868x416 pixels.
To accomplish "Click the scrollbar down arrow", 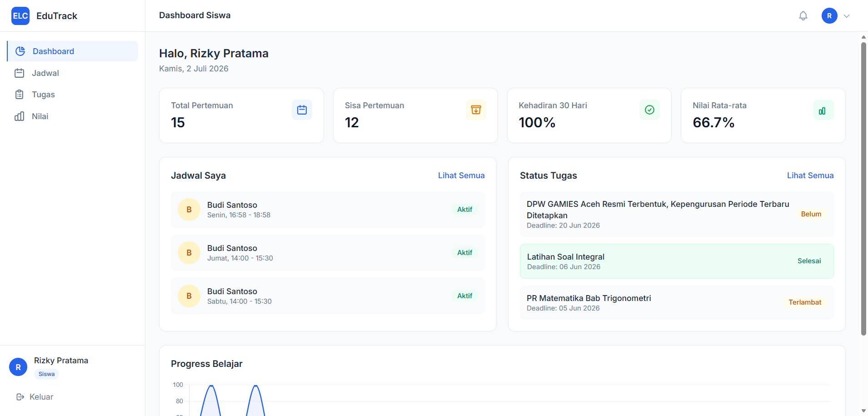I will (863, 411).
